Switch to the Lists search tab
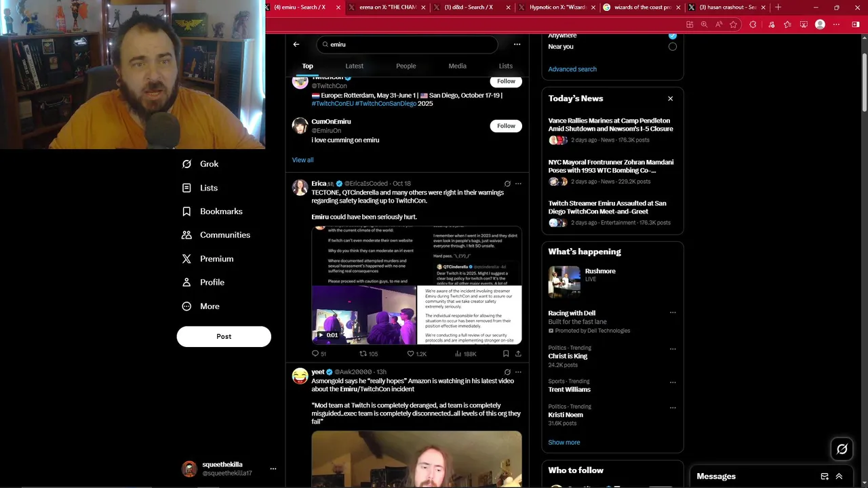868x488 pixels. pos(506,66)
